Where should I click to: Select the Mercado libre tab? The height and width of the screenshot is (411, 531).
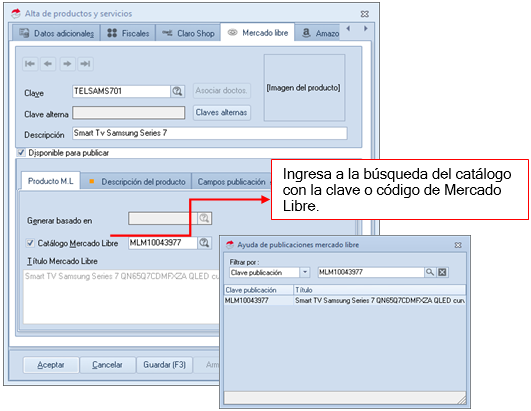[258, 33]
